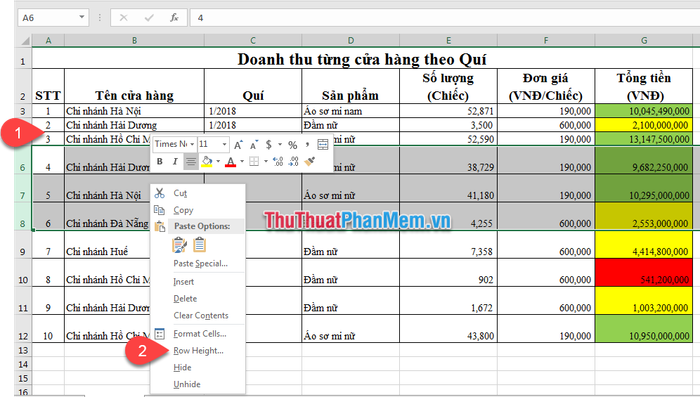Choose Insert from context menu
The height and width of the screenshot is (397, 700).
[x=198, y=282]
